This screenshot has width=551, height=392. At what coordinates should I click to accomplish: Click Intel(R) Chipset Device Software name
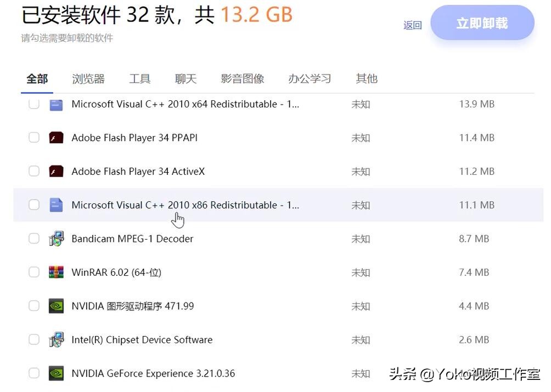tap(142, 340)
